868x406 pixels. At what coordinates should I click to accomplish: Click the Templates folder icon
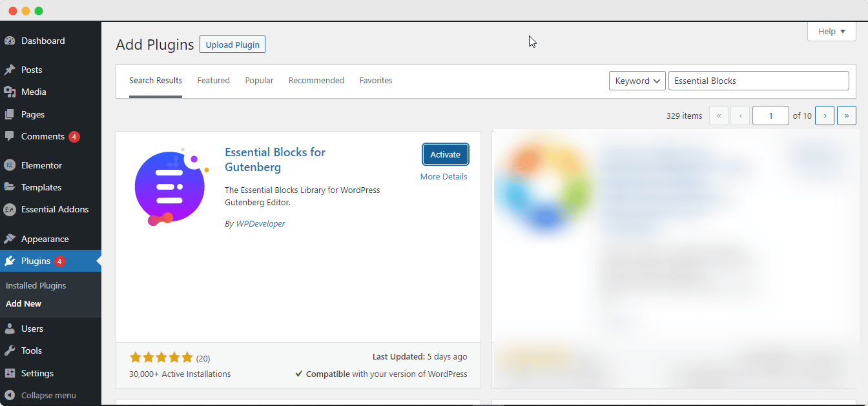[x=10, y=187]
